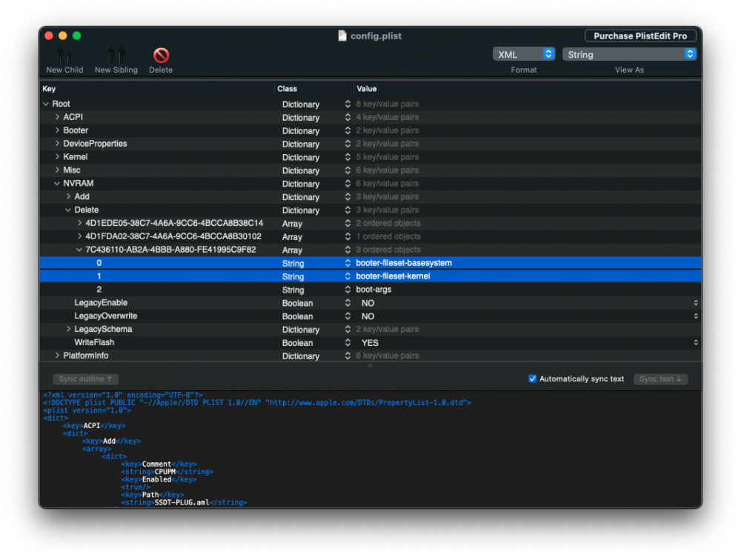Click the New Sibling toolbar icon
Viewport: 741px width, 560px height.
[x=116, y=55]
